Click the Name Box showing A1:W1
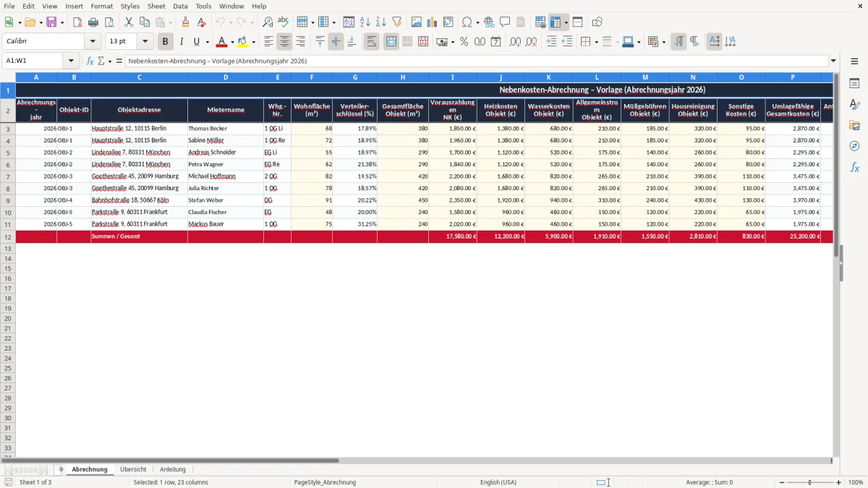 33,61
